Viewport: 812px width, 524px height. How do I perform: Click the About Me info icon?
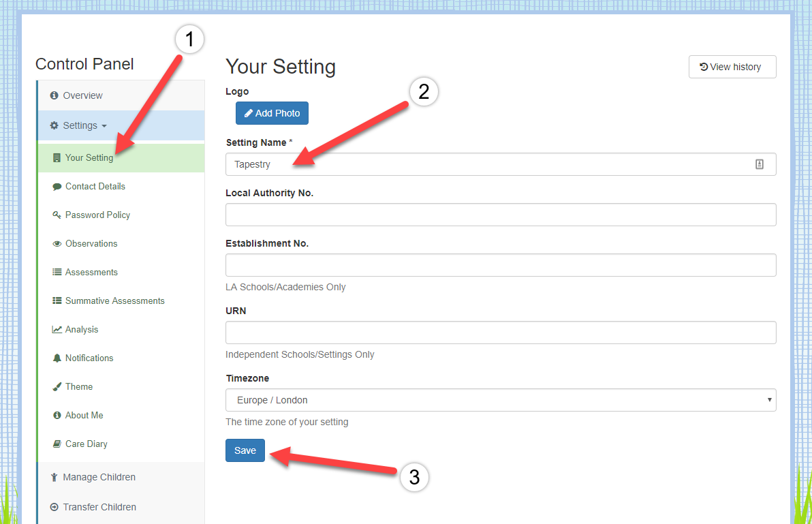[57, 415]
